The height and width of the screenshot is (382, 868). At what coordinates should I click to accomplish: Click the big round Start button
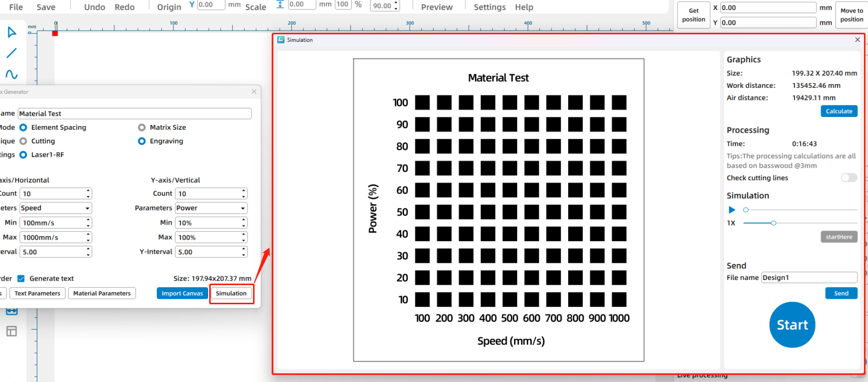(792, 324)
